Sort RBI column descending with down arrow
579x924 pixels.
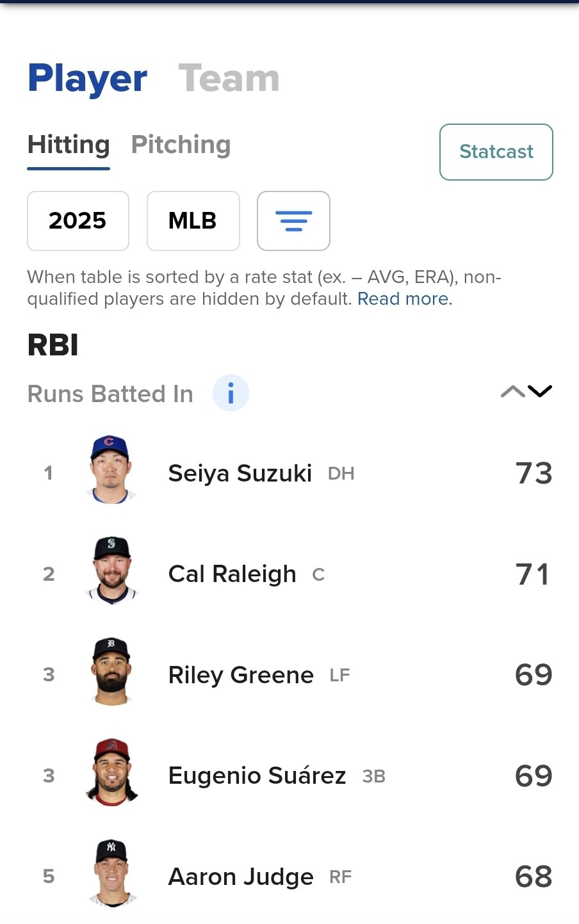pos(540,391)
